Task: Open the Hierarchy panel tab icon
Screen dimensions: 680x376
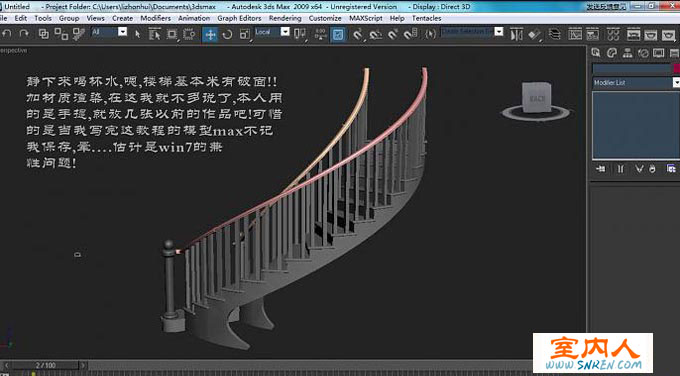Action: point(627,53)
